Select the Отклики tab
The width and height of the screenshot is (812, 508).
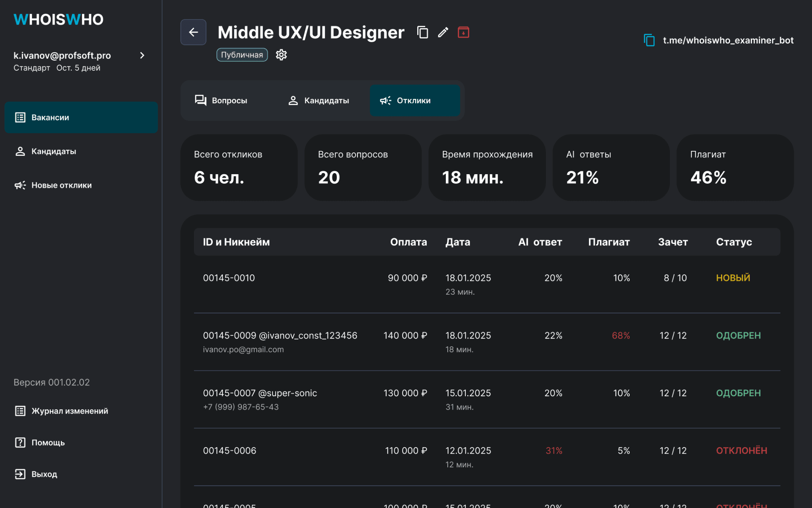click(x=415, y=101)
